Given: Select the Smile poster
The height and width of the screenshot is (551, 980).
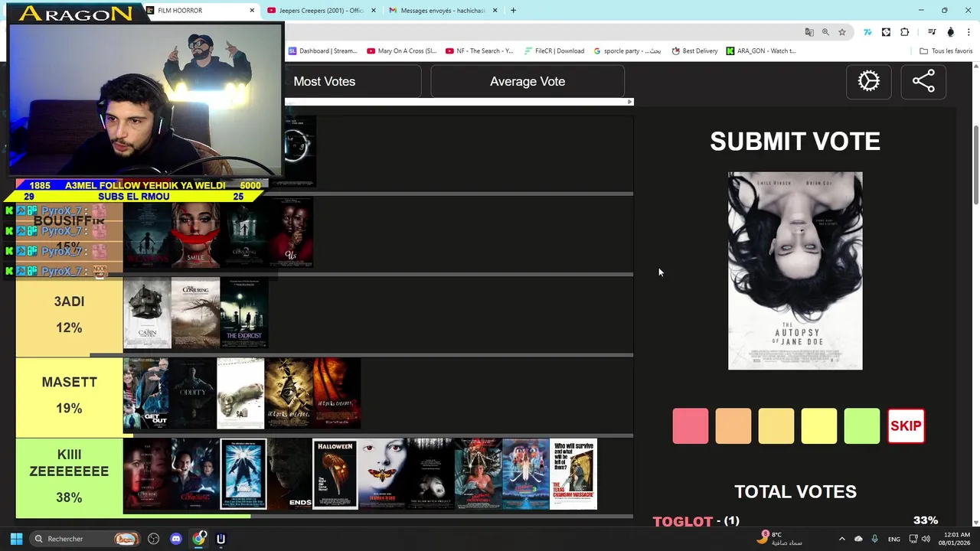Looking at the screenshot, I should point(195,233).
